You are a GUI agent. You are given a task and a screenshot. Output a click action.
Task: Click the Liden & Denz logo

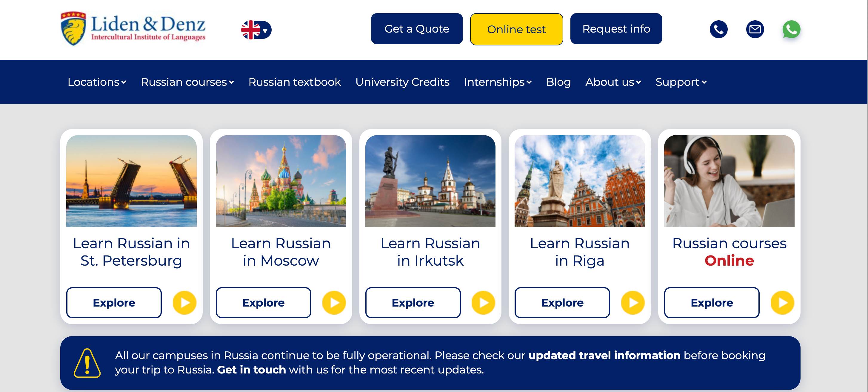click(x=133, y=29)
